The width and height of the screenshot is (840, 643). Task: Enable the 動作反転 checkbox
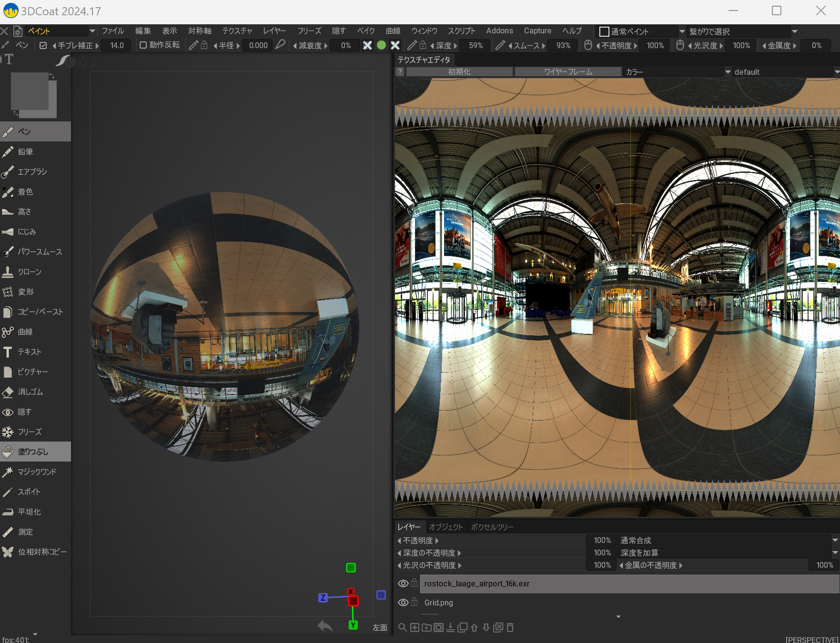click(143, 45)
